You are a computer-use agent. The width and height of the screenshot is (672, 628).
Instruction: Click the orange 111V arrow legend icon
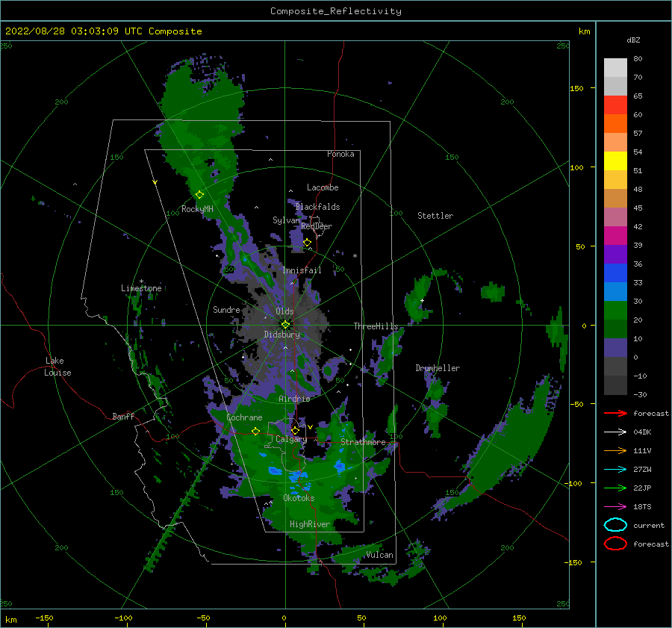point(615,450)
